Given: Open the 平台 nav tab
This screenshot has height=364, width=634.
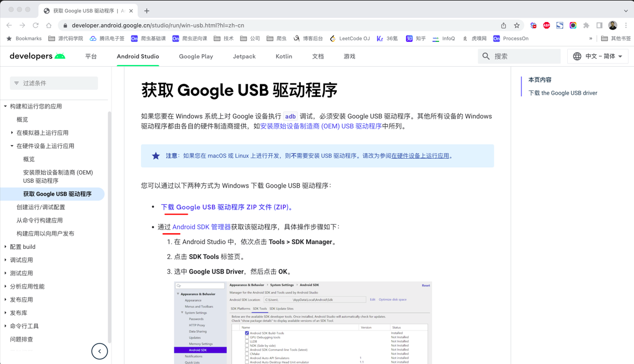Looking at the screenshot, I should coord(91,56).
